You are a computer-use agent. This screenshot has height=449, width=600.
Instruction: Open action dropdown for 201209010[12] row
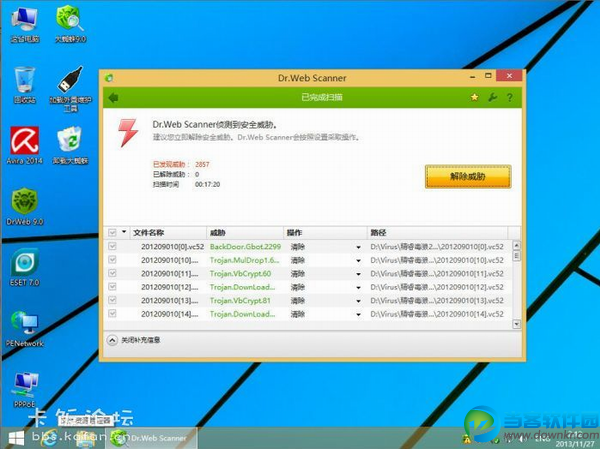pos(358,287)
